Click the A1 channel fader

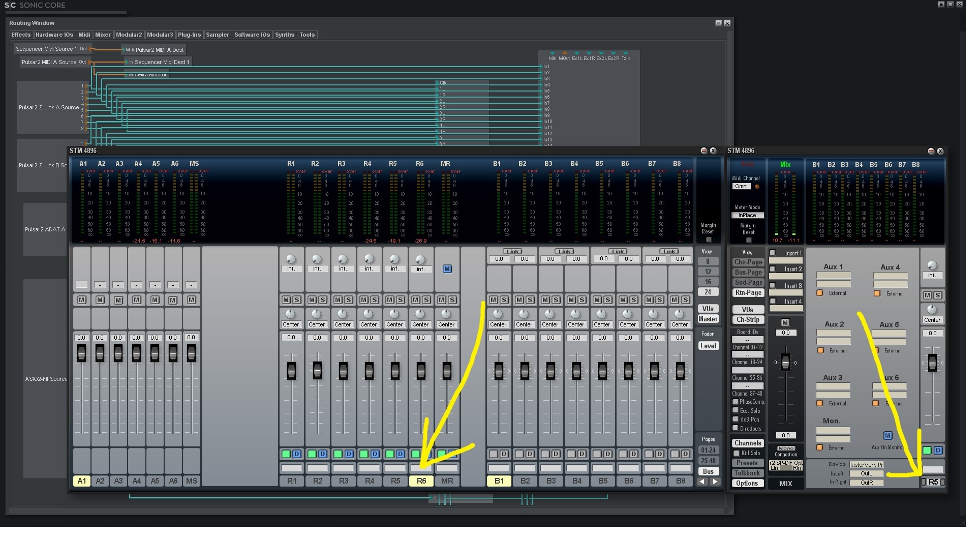(81, 353)
